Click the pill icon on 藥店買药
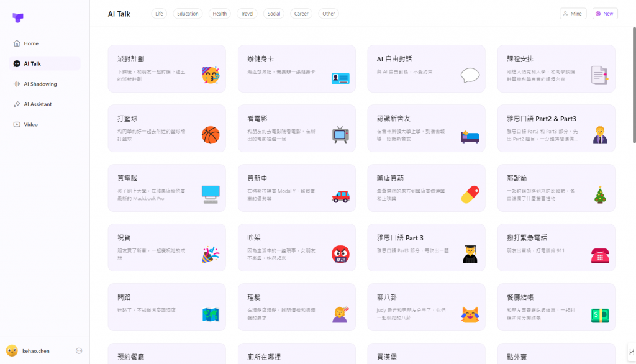This screenshot has height=364, width=636. (470, 195)
